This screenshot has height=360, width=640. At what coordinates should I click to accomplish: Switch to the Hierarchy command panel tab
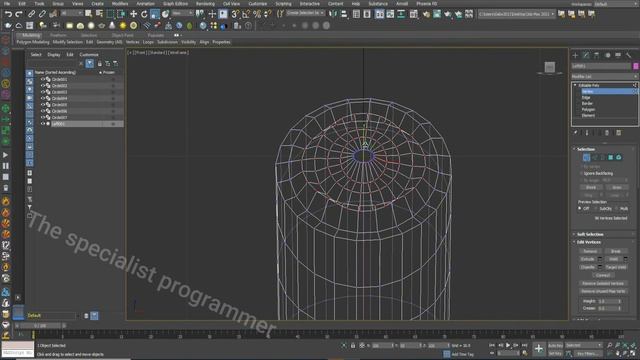click(x=596, y=55)
